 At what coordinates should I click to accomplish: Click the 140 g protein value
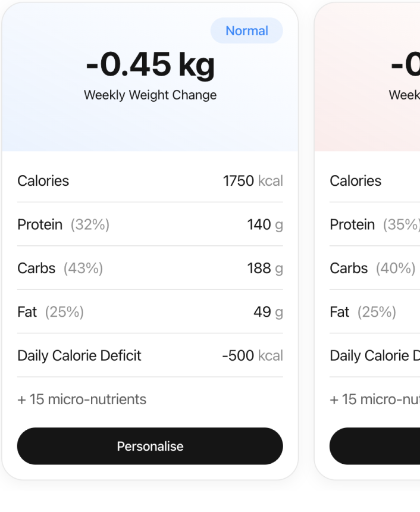(264, 224)
